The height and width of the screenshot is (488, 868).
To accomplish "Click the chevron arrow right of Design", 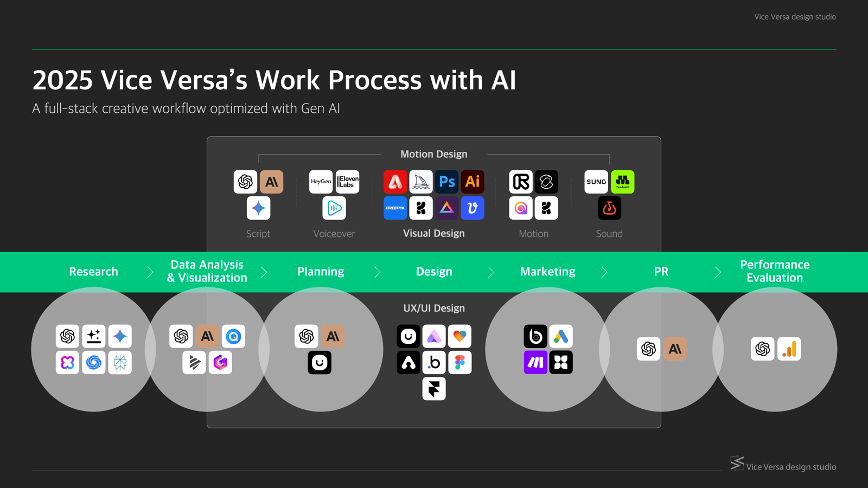I will [491, 272].
